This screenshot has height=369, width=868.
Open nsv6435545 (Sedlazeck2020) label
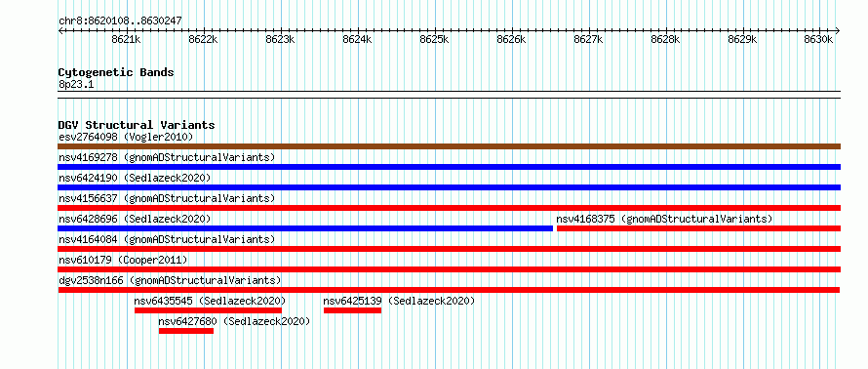pos(210,301)
